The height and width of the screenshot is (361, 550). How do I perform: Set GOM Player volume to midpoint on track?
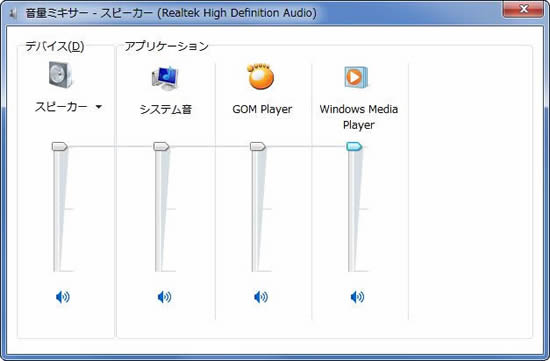[x=255, y=209]
